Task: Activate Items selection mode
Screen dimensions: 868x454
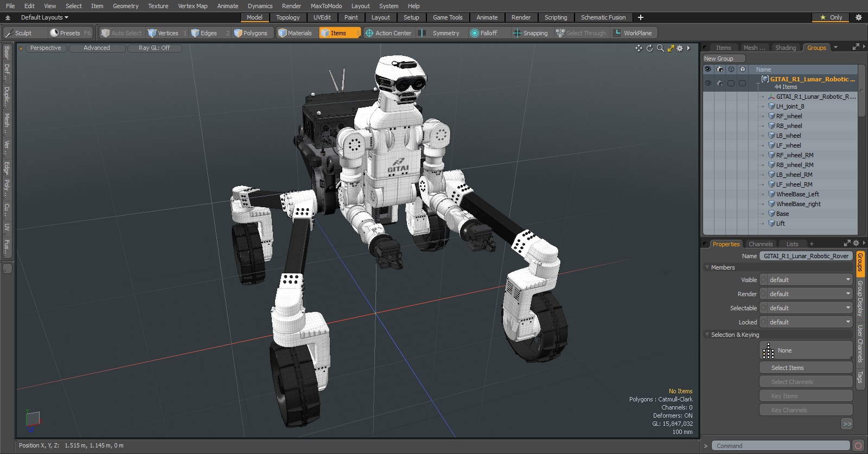Action: 340,33
